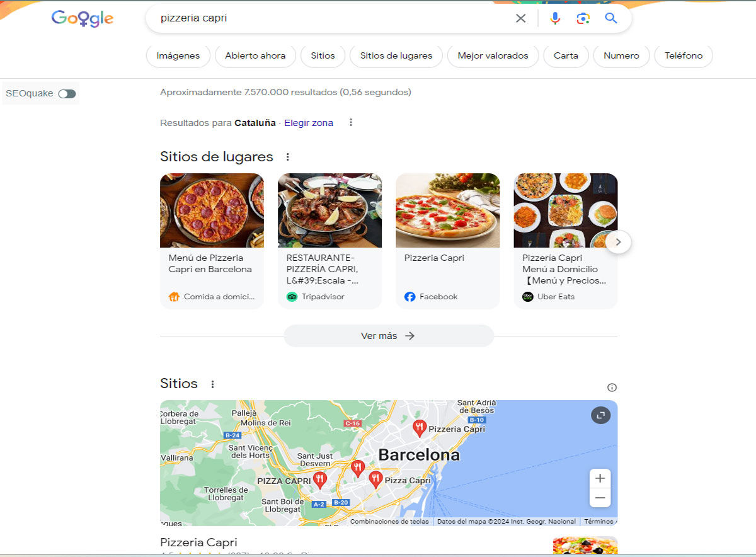Select the Sitios filter chip
Image resolution: width=756 pixels, height=557 pixels.
323,55
